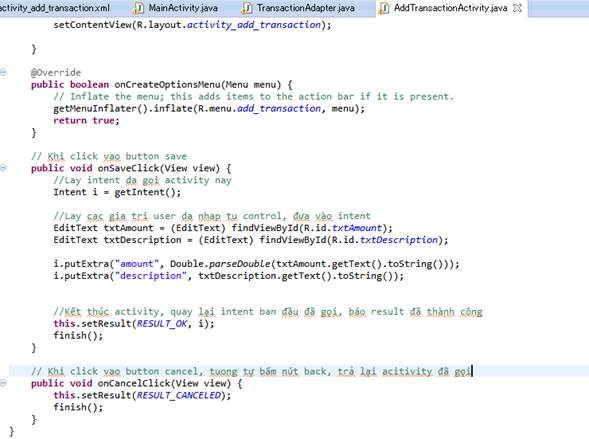Click the "amount" string literal
Image resolution: width=589 pixels, height=439 pixels.
coord(137,264)
